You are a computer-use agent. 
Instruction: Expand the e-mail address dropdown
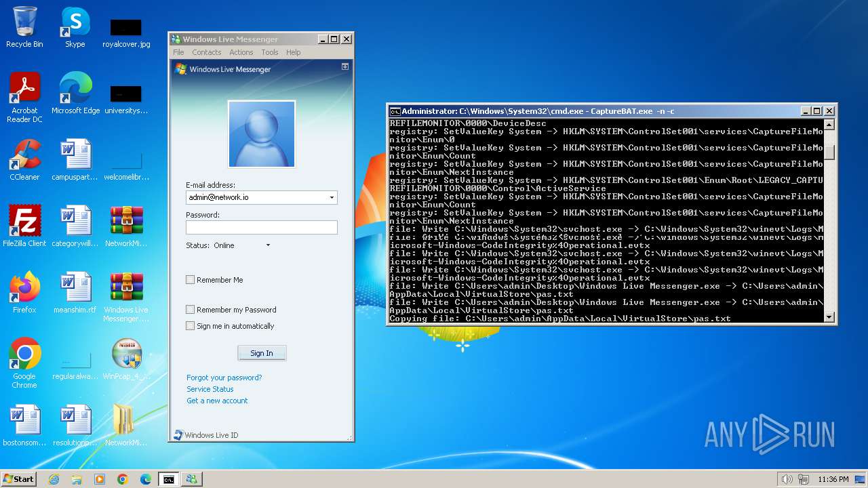click(332, 198)
